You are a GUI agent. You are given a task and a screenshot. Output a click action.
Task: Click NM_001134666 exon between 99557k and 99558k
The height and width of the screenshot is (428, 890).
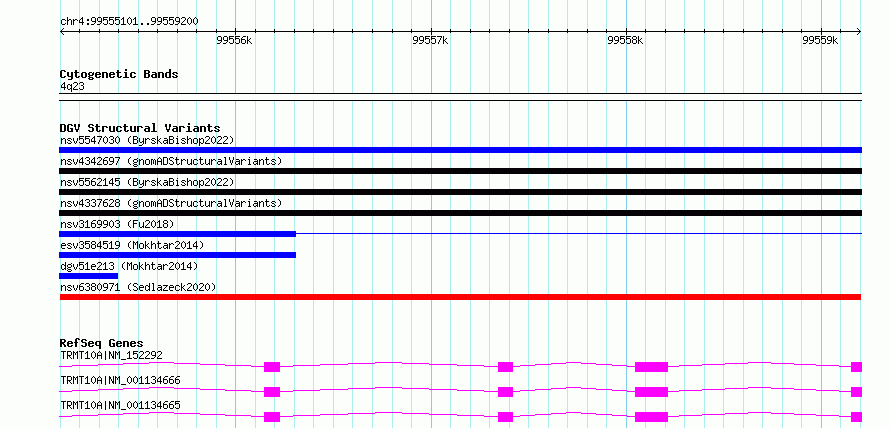[x=505, y=392]
